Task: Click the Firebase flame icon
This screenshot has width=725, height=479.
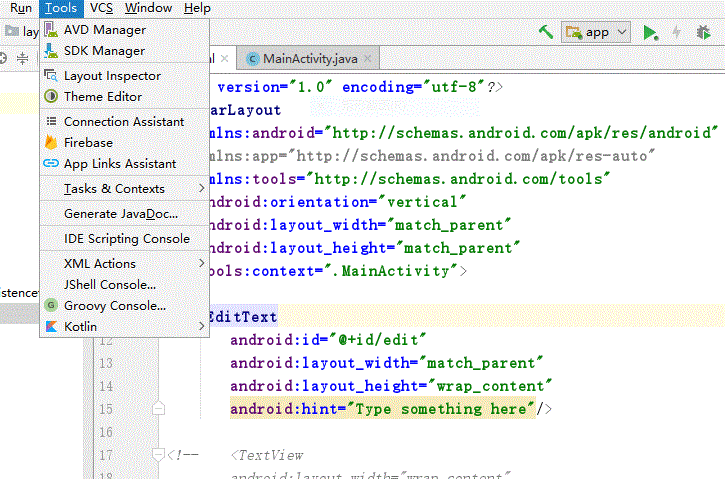Action: 51,142
